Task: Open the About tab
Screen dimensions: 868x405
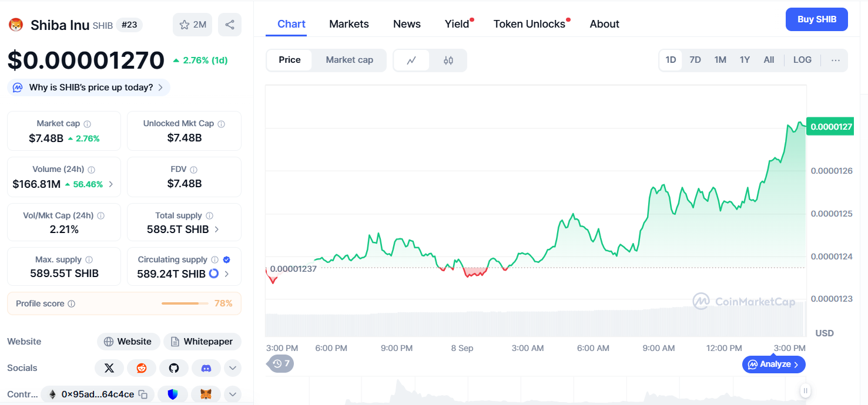Action: click(x=605, y=24)
